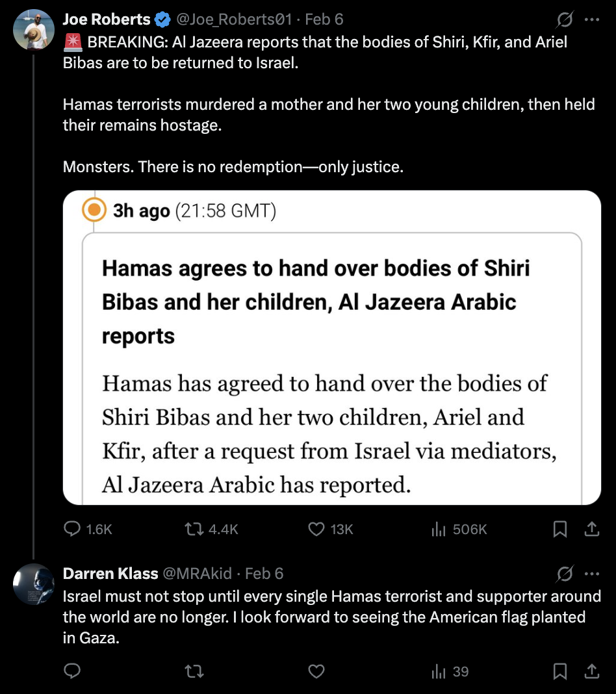Reply to Darren Klass' comment
The height and width of the screenshot is (694, 616).
pos(72,671)
